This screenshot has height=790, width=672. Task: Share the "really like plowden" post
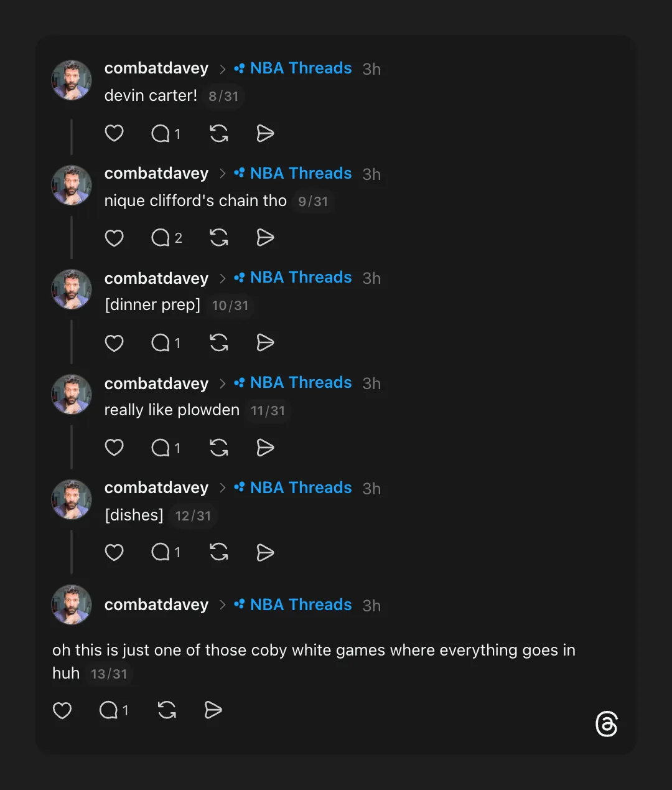pos(266,448)
